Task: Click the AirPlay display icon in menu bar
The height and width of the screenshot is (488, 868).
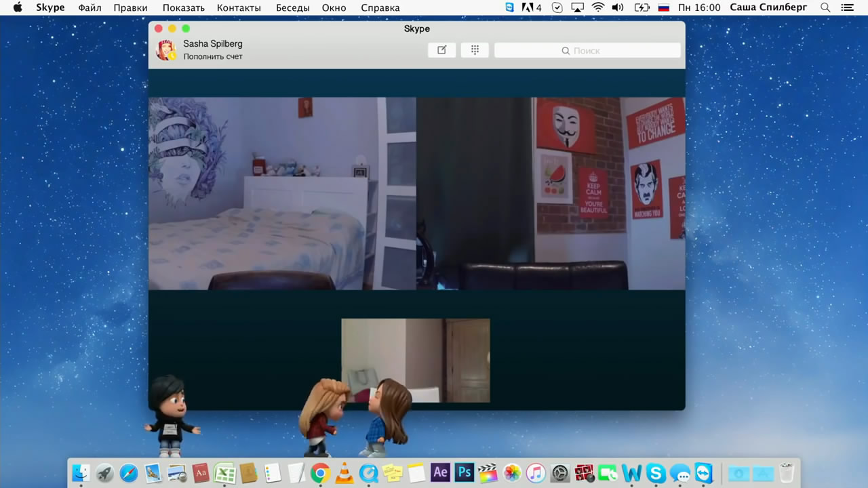Action: (x=577, y=8)
